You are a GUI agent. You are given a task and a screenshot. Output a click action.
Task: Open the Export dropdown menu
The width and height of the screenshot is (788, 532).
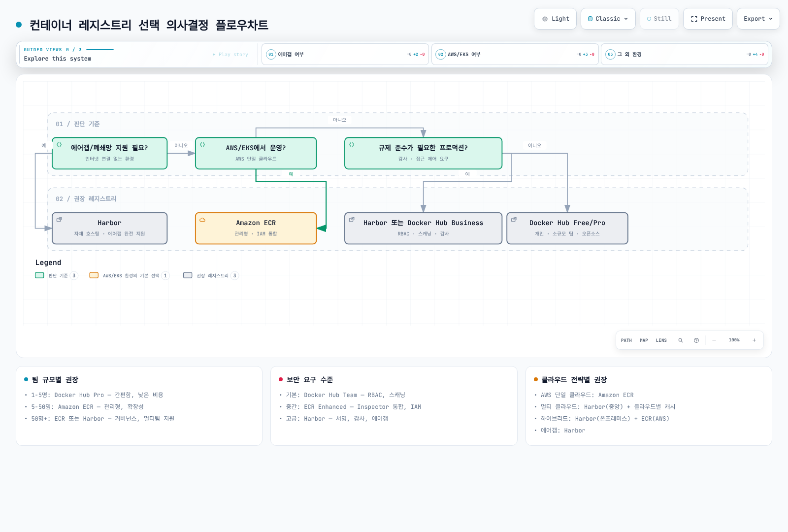click(758, 19)
